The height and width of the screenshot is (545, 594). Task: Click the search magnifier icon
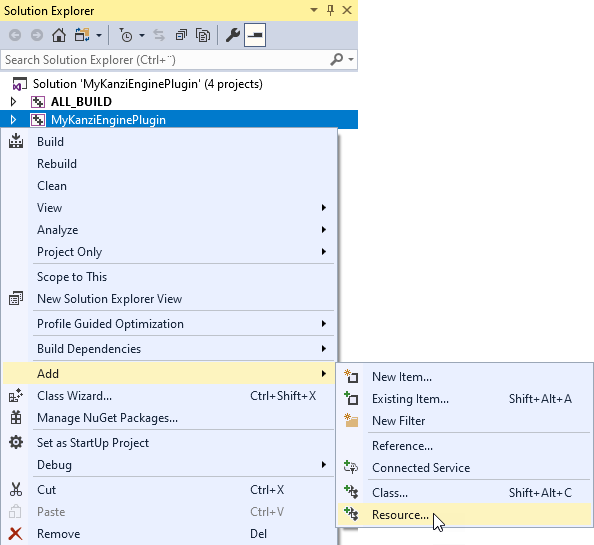(336, 59)
